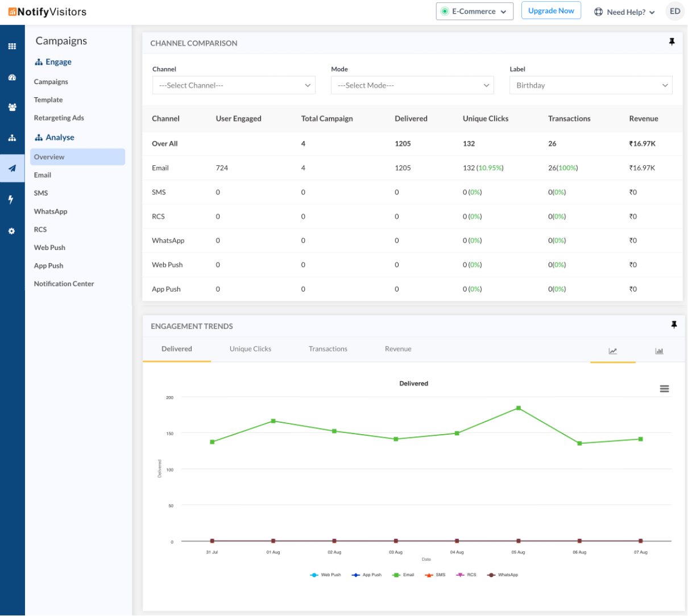Open the users group sidebar icon
The height and width of the screenshot is (616, 688).
[x=12, y=107]
